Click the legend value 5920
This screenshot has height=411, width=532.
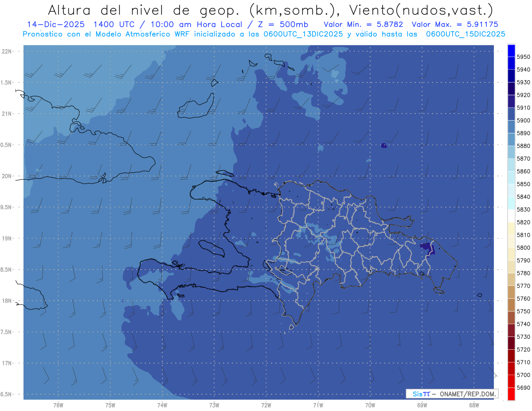pos(523,95)
